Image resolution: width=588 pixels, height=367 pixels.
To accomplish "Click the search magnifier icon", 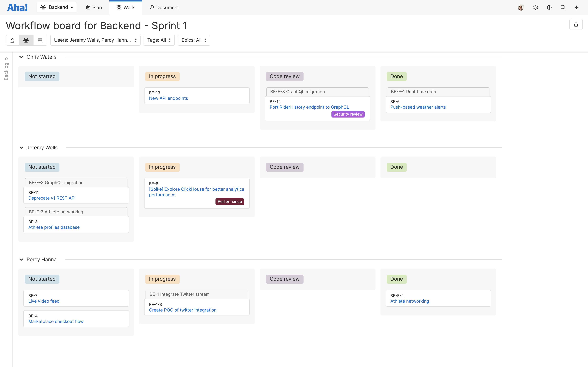I will pos(563,8).
